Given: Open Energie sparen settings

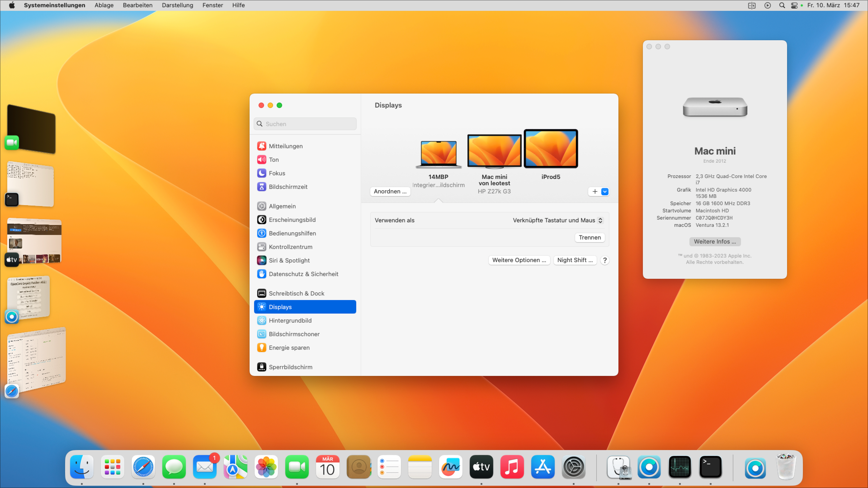Looking at the screenshot, I should 289,347.
